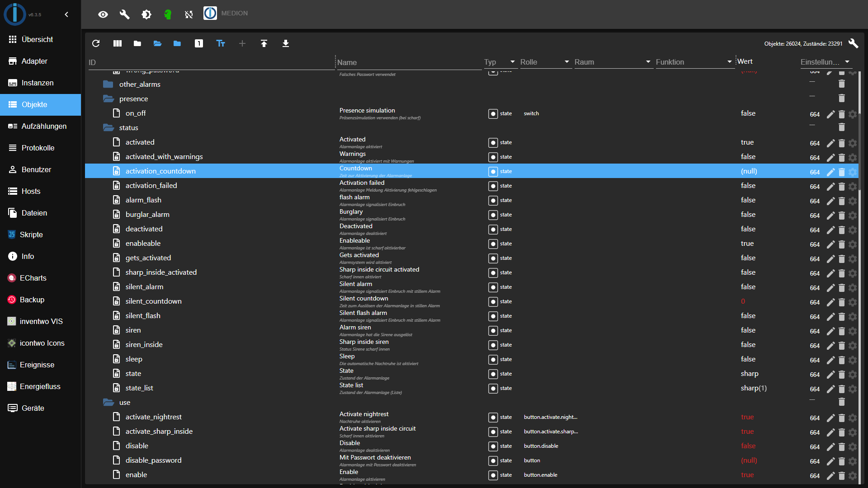Collapse the status folder
Image resolution: width=868 pixels, height=488 pixels.
click(x=108, y=127)
